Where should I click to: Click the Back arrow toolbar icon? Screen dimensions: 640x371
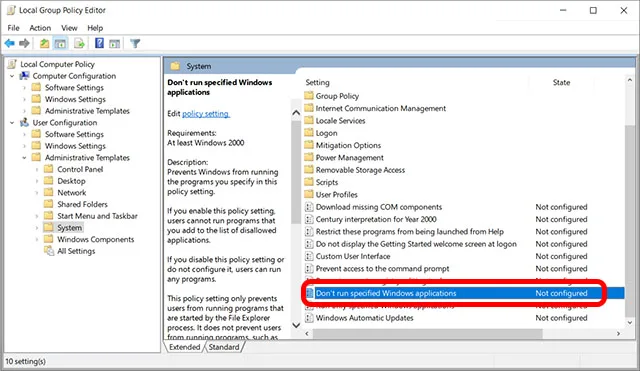tap(10, 43)
